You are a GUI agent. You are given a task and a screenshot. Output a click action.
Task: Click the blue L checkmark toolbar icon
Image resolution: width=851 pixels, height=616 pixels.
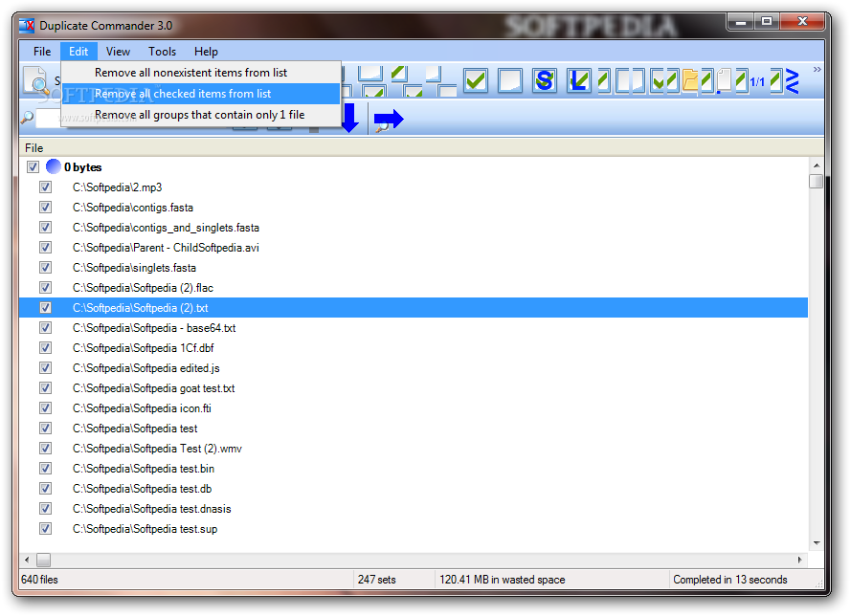tap(578, 80)
